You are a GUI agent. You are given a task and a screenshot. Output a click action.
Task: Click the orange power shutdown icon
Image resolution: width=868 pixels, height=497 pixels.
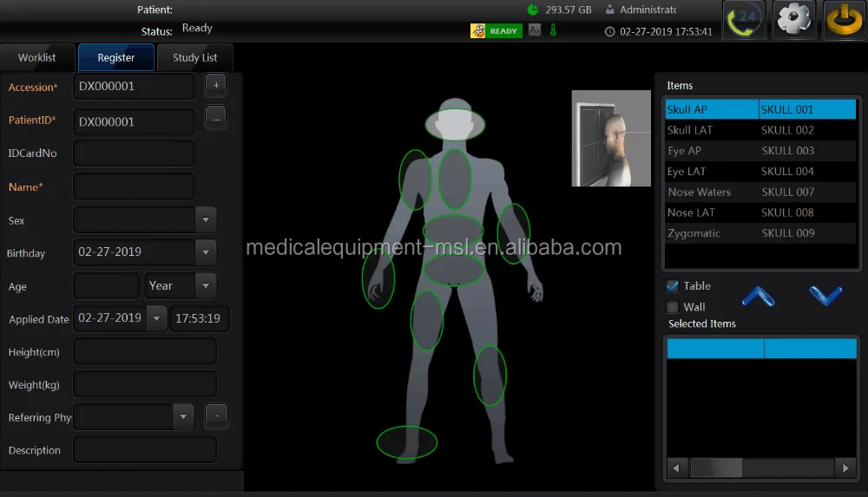(x=843, y=19)
